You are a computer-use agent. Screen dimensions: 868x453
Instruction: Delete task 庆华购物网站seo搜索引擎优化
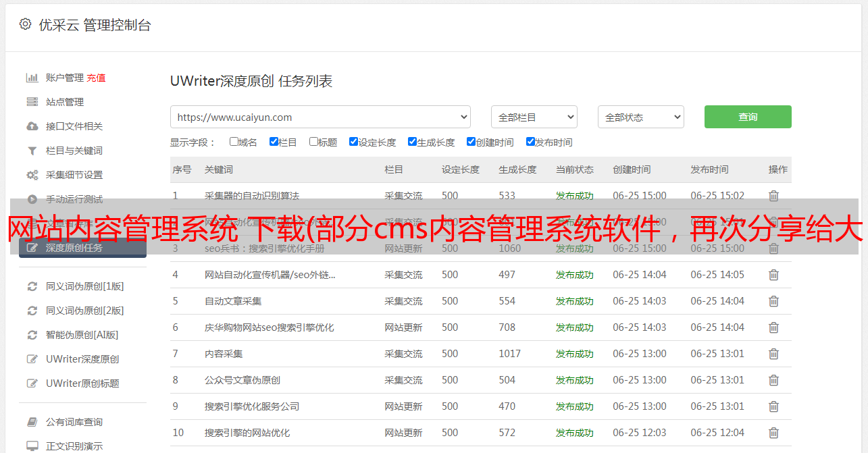coord(773,327)
